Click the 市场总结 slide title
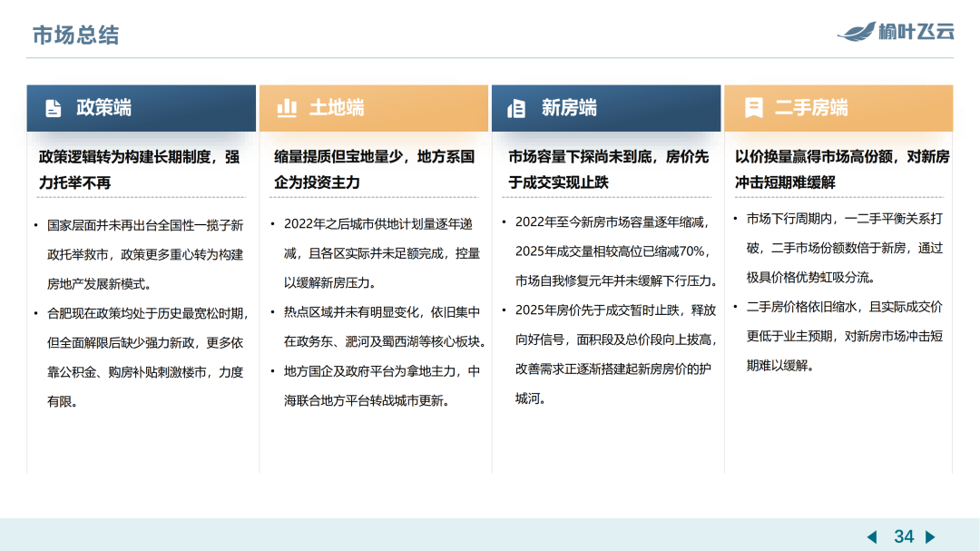980x551 pixels. 75,35
